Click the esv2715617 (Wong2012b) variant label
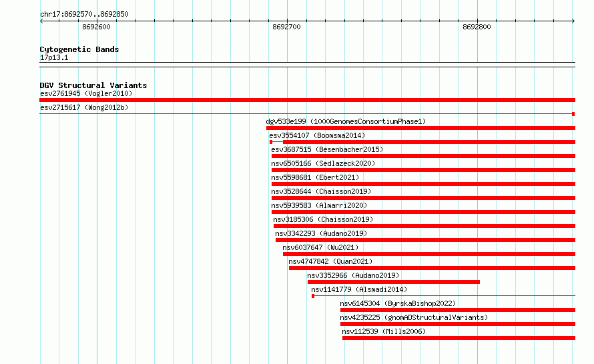The image size is (594, 364). pyautogui.click(x=84, y=107)
